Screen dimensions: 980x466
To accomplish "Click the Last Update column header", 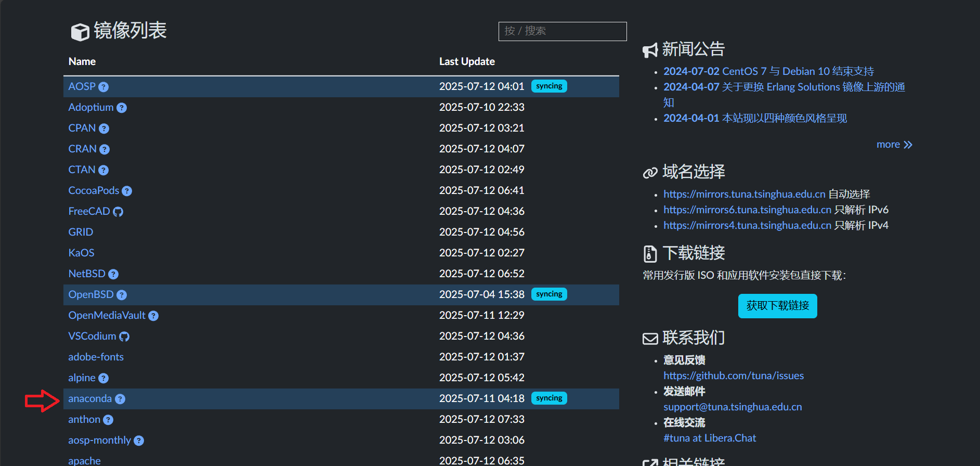I will coord(467,61).
